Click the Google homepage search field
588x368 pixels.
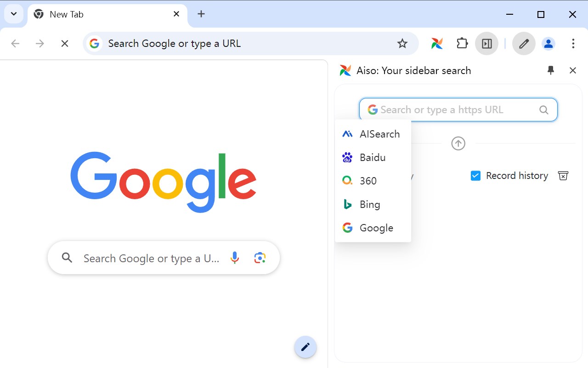click(x=151, y=258)
